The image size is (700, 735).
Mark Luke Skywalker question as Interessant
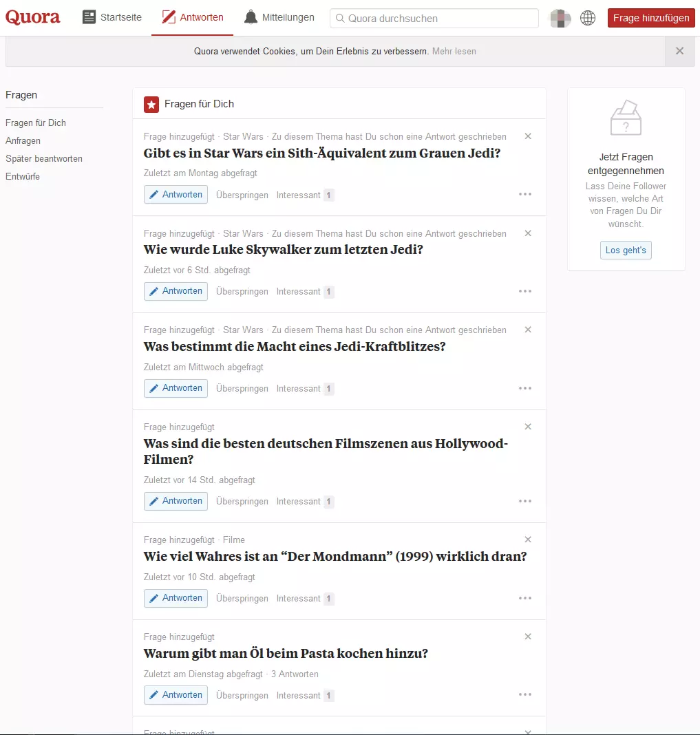tap(305, 292)
